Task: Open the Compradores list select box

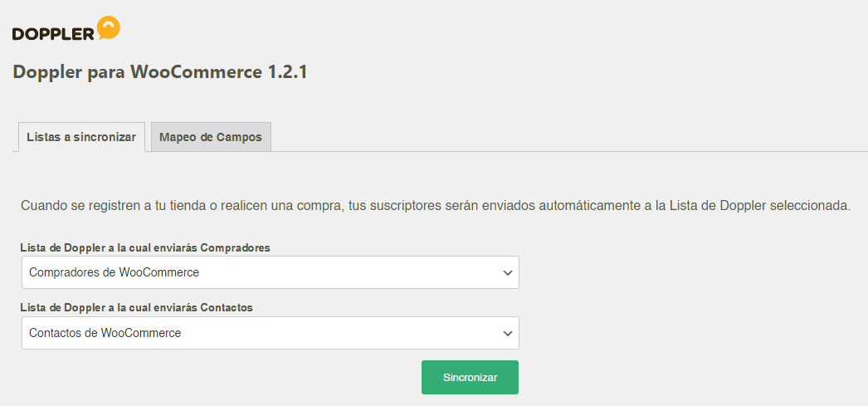Action: pyautogui.click(x=271, y=272)
